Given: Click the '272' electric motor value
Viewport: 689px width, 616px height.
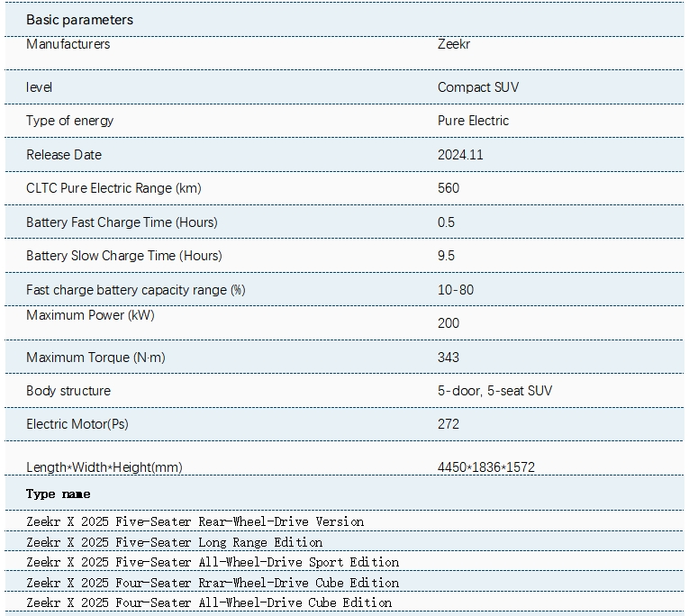Looking at the screenshot, I should pyautogui.click(x=449, y=424).
